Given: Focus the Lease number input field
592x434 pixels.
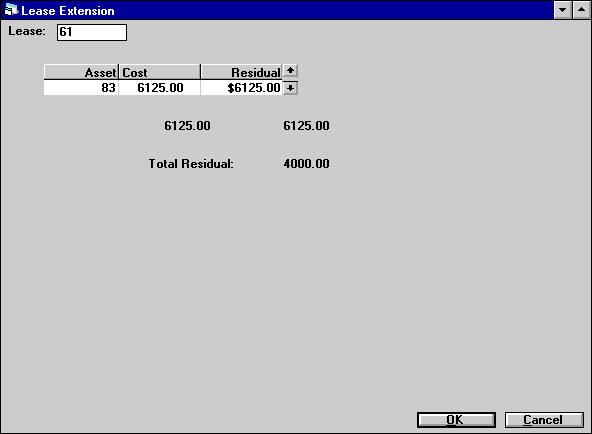Looking at the screenshot, I should coord(92,32).
